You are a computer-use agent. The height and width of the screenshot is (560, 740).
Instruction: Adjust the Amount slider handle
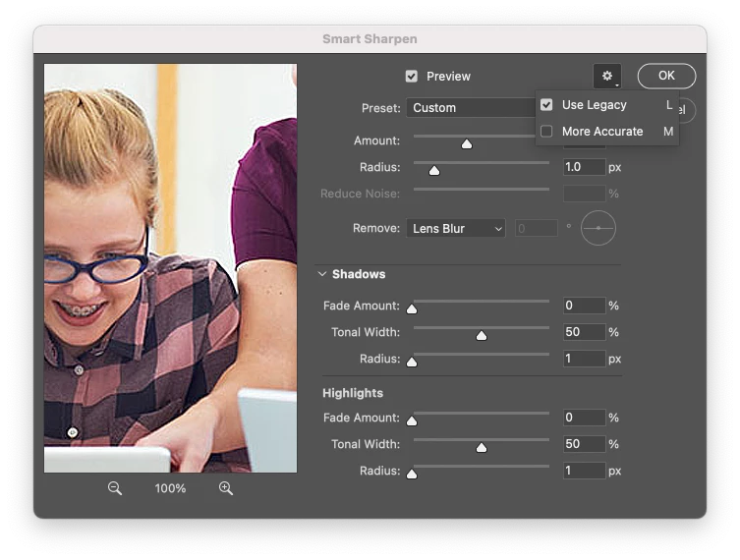[x=467, y=143]
